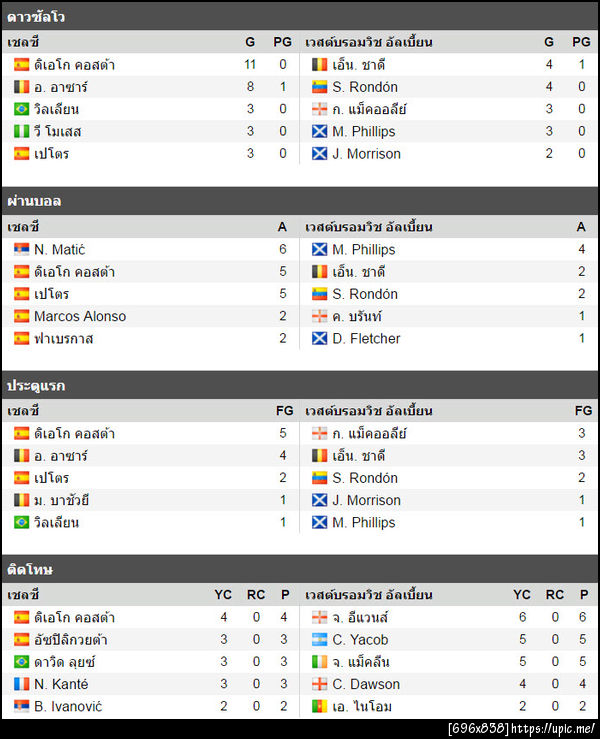Click the flag next to เอ. ไนโอม

coord(320,706)
